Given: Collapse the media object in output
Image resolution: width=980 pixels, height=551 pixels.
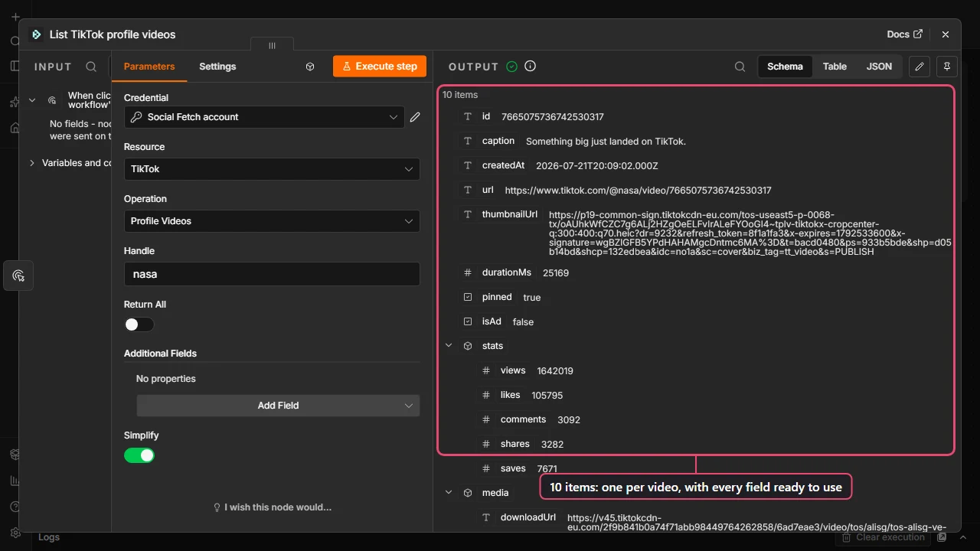Looking at the screenshot, I should [x=449, y=493].
